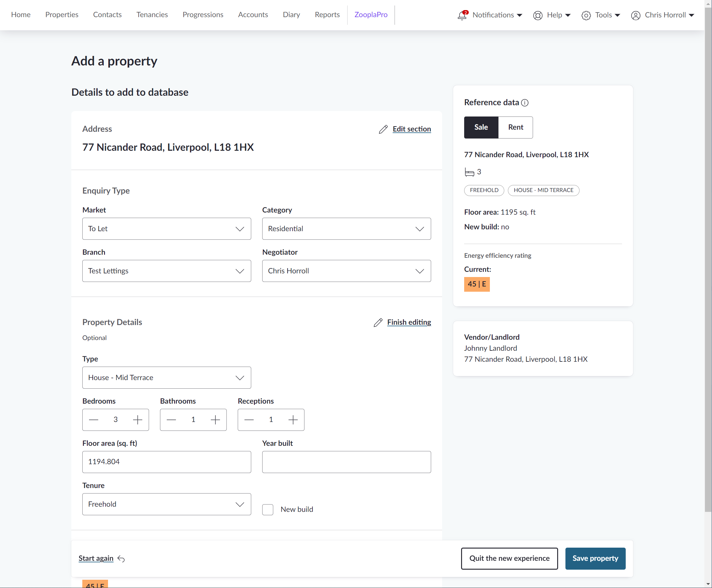Open the Reports menu item

[327, 15]
